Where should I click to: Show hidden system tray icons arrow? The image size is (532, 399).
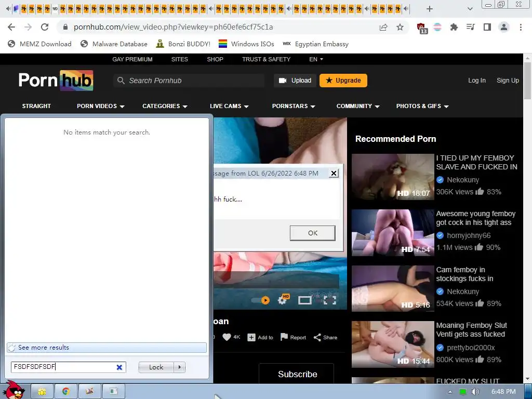[x=450, y=392]
